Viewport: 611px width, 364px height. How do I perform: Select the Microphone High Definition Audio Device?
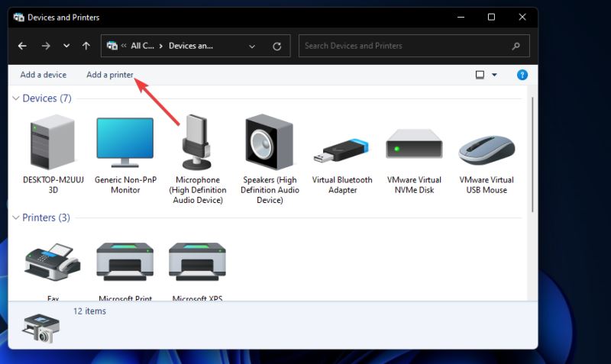198,145
